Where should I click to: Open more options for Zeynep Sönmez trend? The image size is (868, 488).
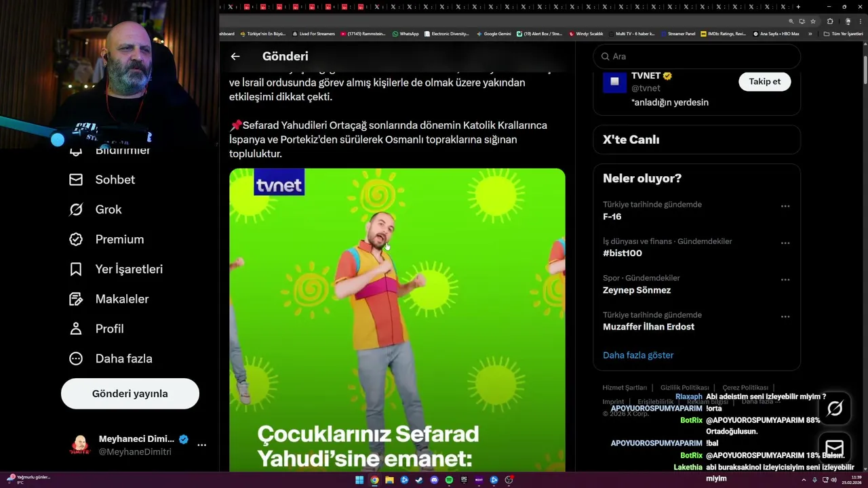[x=785, y=279]
